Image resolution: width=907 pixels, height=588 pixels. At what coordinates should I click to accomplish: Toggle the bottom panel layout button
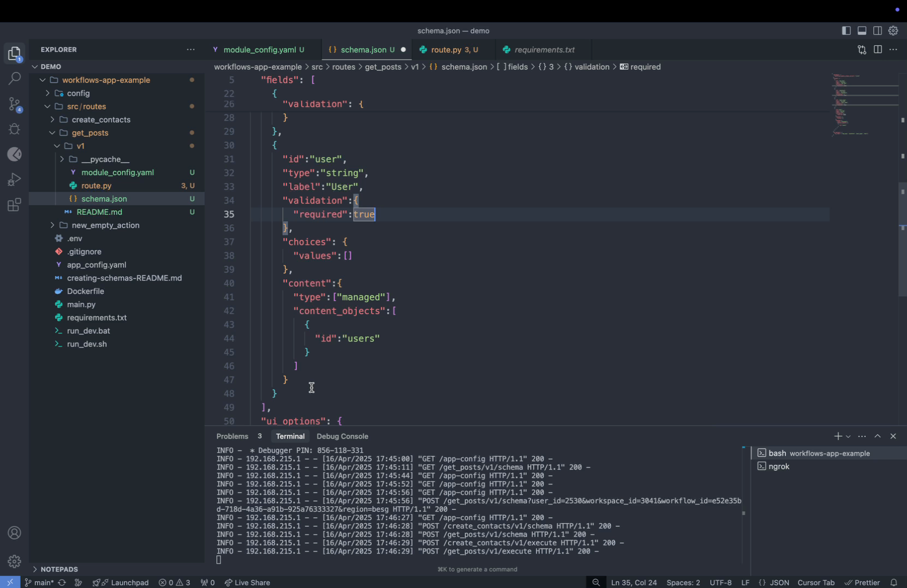[862, 31]
